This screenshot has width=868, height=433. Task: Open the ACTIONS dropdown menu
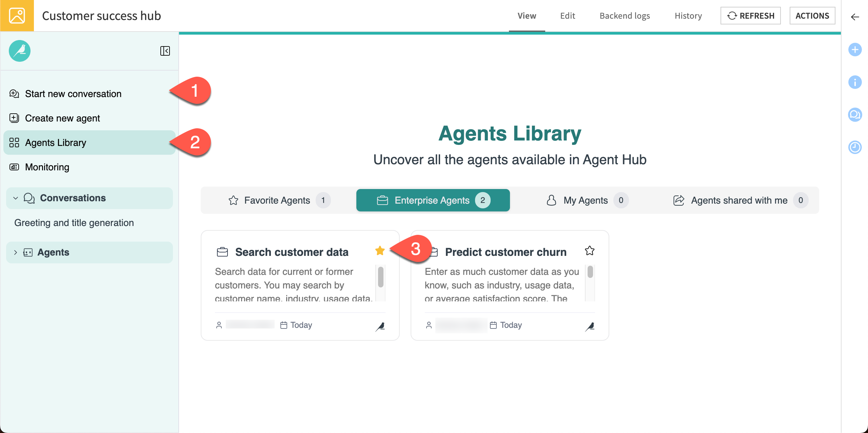click(812, 16)
